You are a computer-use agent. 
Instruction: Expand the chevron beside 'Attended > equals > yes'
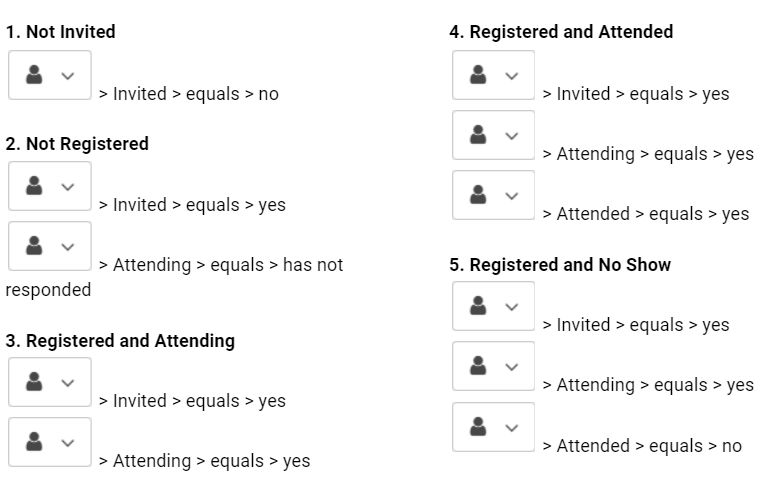point(512,196)
